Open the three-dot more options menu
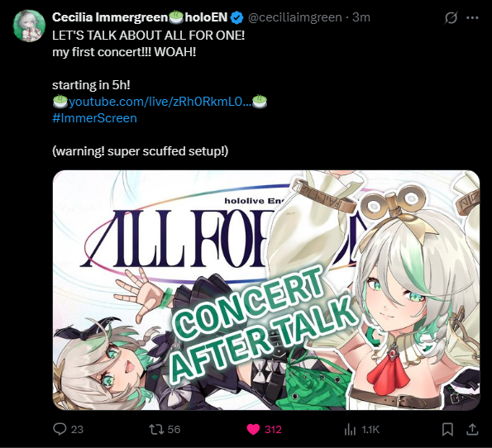 click(x=472, y=18)
